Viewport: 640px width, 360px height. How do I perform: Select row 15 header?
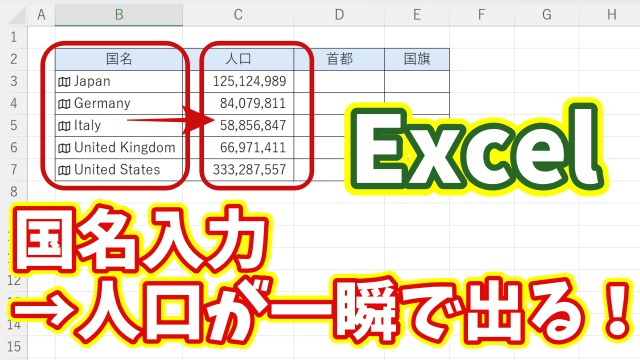pyautogui.click(x=14, y=347)
